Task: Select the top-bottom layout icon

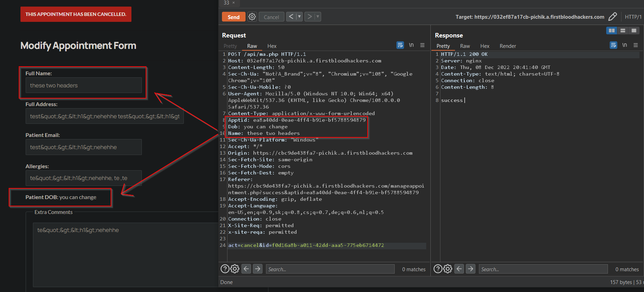Action: pos(623,31)
